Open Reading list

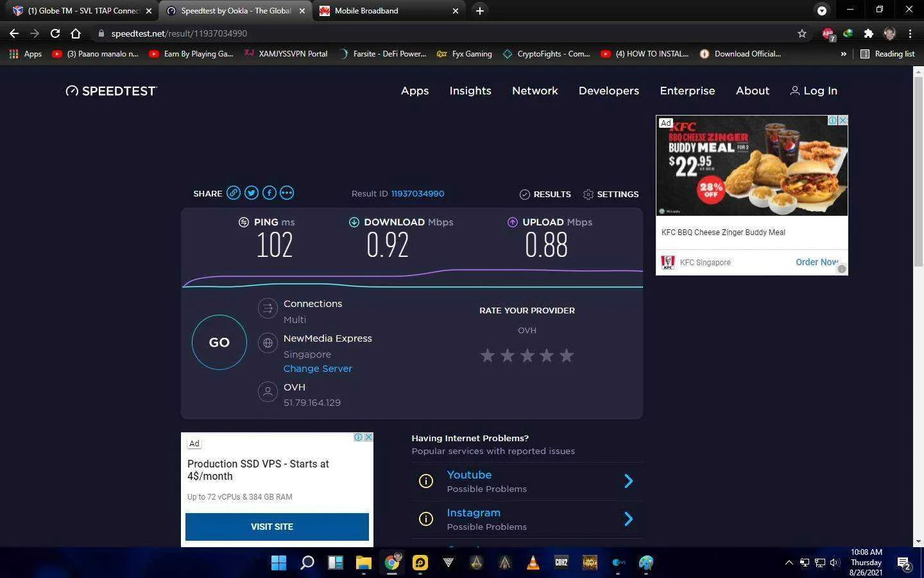887,54
